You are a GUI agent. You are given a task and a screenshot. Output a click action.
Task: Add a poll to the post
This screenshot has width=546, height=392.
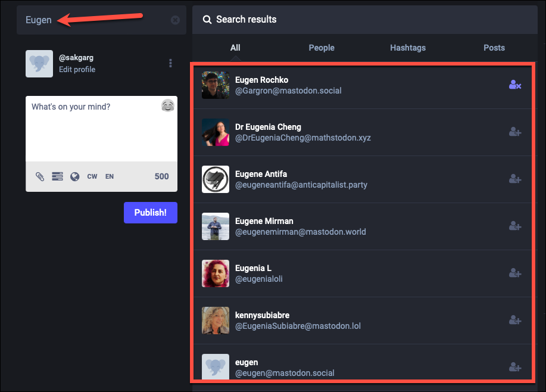(57, 177)
